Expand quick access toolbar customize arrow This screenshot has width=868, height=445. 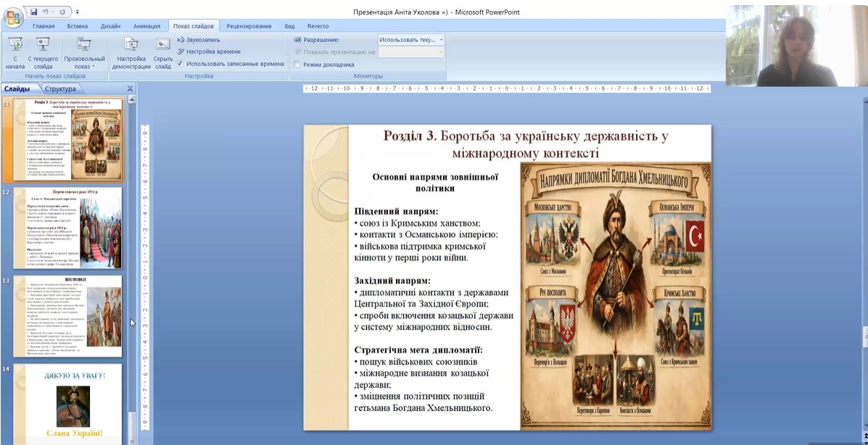[78, 12]
